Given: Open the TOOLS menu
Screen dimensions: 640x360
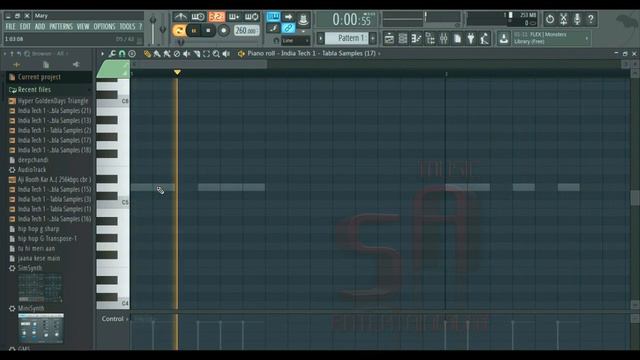Looking at the screenshot, I should (x=127, y=27).
